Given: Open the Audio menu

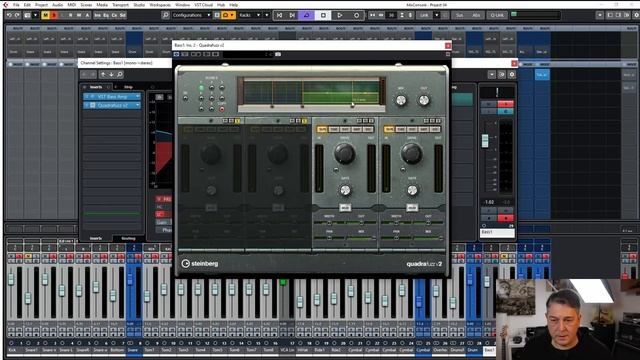Looking at the screenshot, I should click(58, 4).
